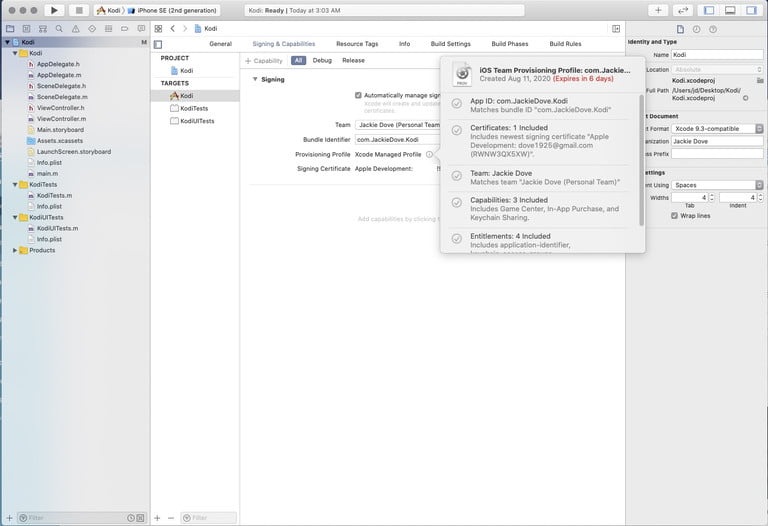Collapse the Signing section triangle
Image resolution: width=768 pixels, height=526 pixels.
(x=255, y=79)
